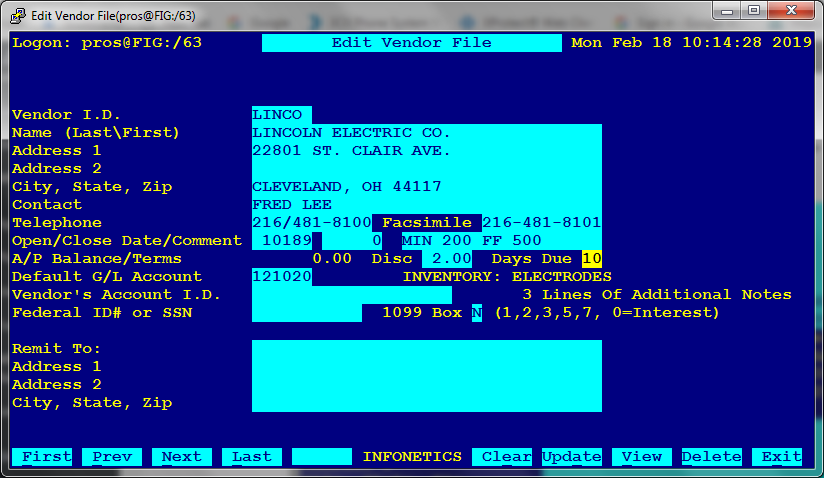824x478 pixels.
Task: Click the Edit Vendor File header banner
Action: [x=411, y=43]
